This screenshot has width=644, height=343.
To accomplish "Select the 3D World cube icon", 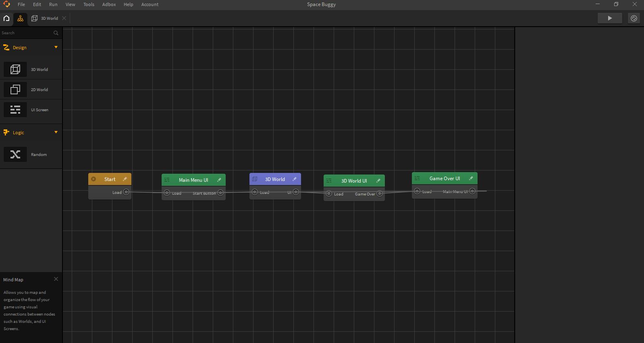I will point(15,69).
